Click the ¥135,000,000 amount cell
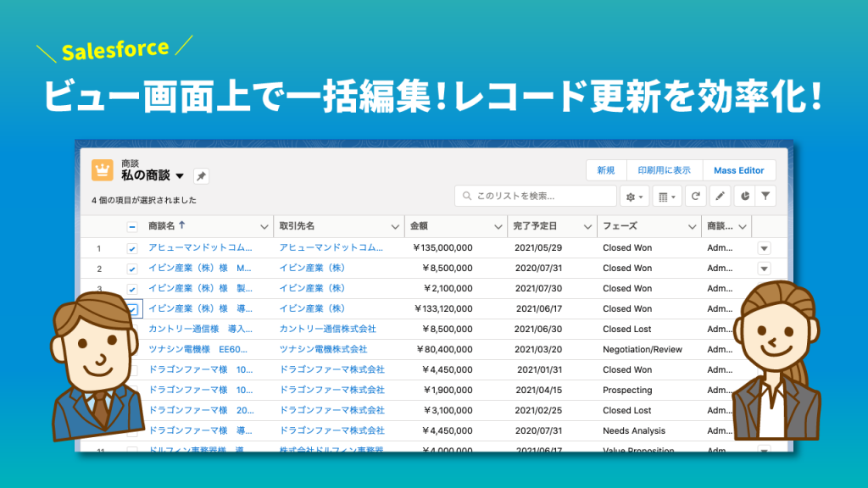 pyautogui.click(x=442, y=248)
